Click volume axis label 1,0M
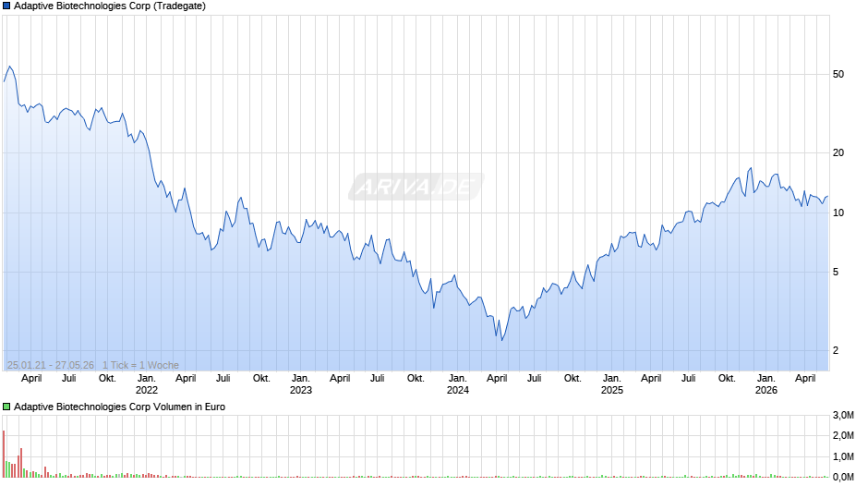Screen dimensions: 868x486 point(843,456)
